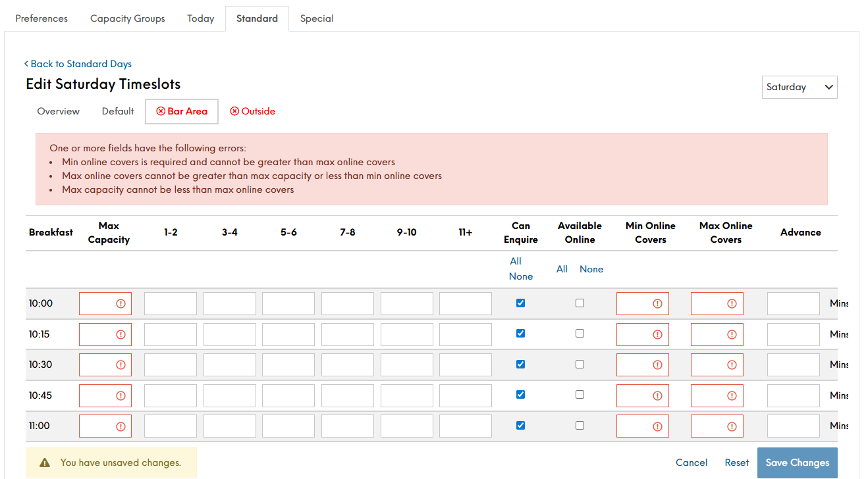Screen dimensions: 868x479
Task: Click the 1-2 covers field for 10:00
Action: point(171,303)
